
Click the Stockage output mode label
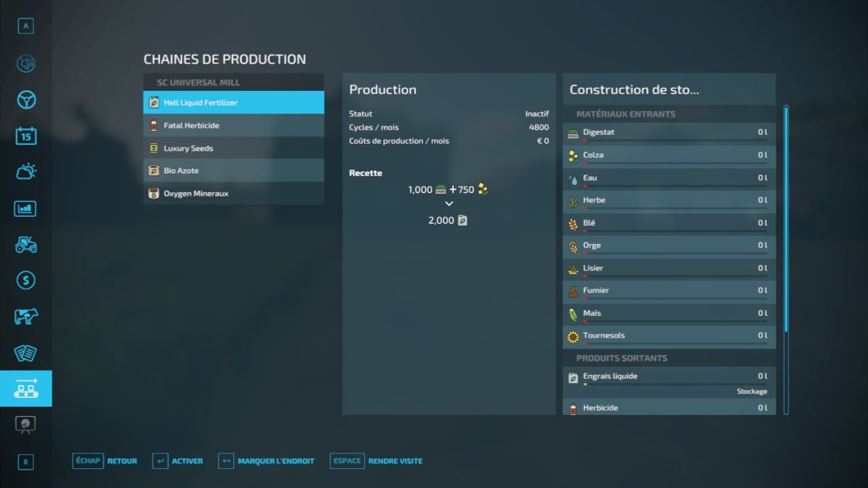coord(752,392)
